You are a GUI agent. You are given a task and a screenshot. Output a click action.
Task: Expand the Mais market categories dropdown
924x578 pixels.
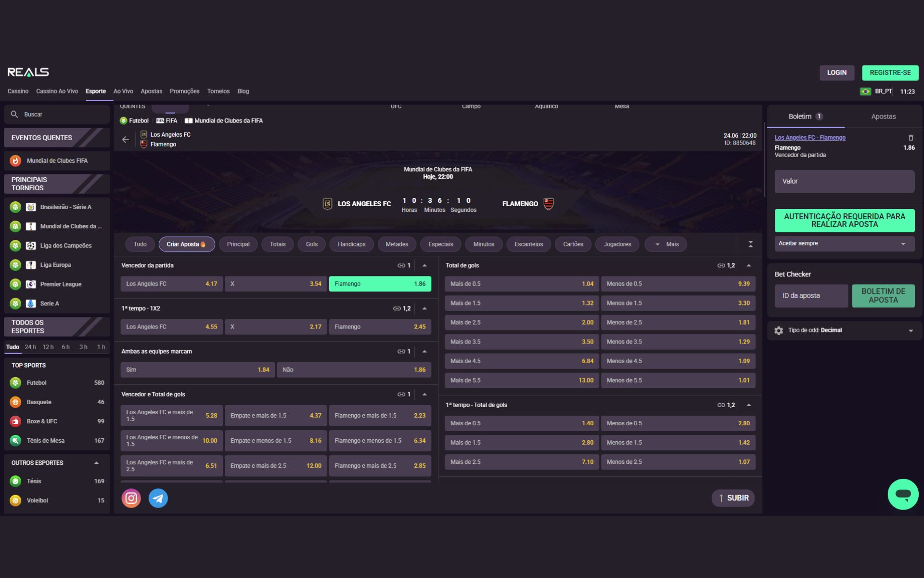(x=666, y=244)
